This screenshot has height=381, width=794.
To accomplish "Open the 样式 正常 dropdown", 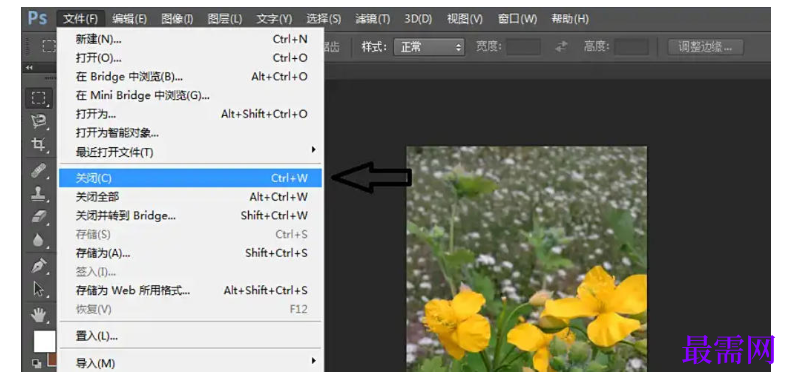I will click(429, 47).
